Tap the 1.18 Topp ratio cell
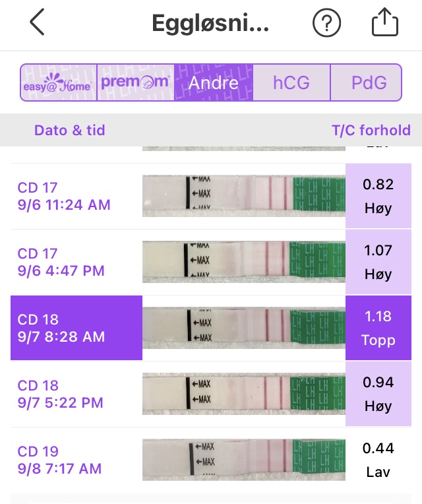The width and height of the screenshot is (422, 504). [x=378, y=328]
